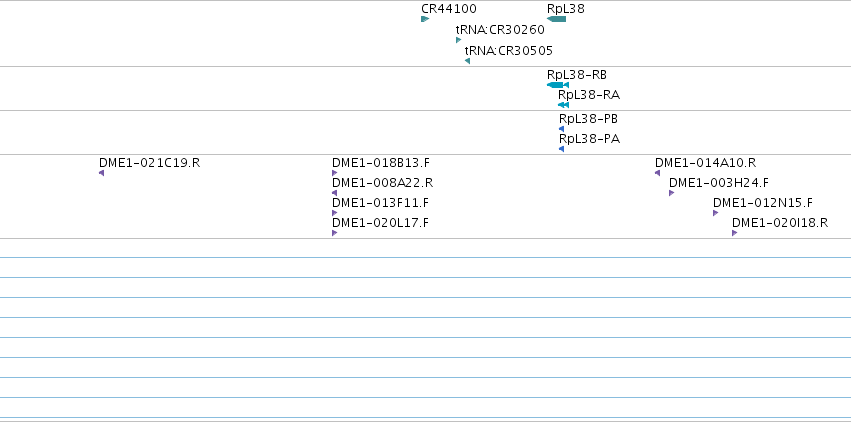The image size is (851, 422).
Task: Click the DME1-020I18.R label text
Action: tap(780, 223)
